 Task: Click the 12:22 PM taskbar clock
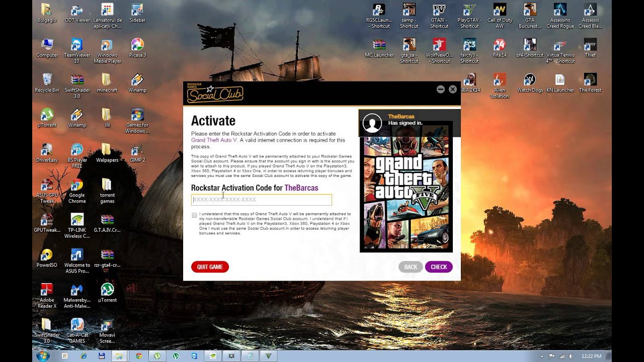click(591, 356)
